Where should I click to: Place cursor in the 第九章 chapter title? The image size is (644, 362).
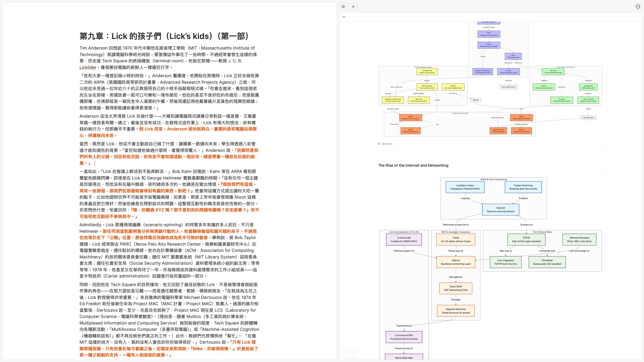(164, 36)
